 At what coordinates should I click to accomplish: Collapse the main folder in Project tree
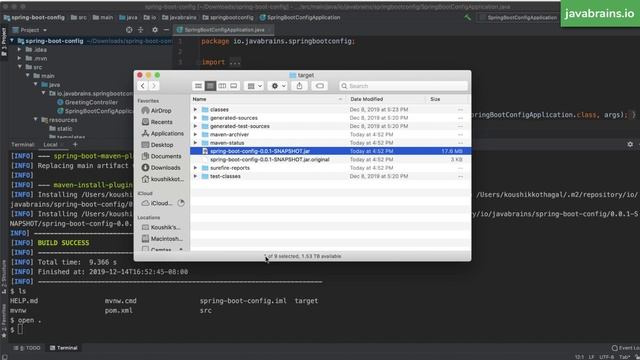coord(28,76)
